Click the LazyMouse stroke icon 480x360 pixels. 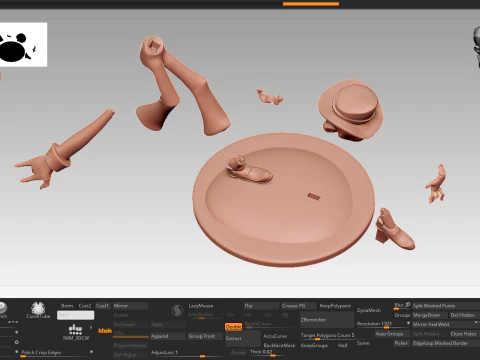[177, 310]
